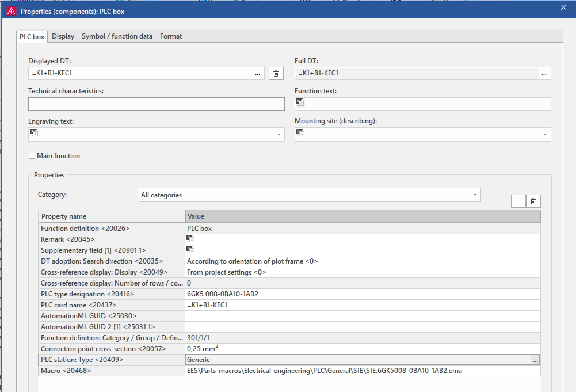576x392 pixels.
Task: Click the Property name column header
Action: (x=111, y=216)
